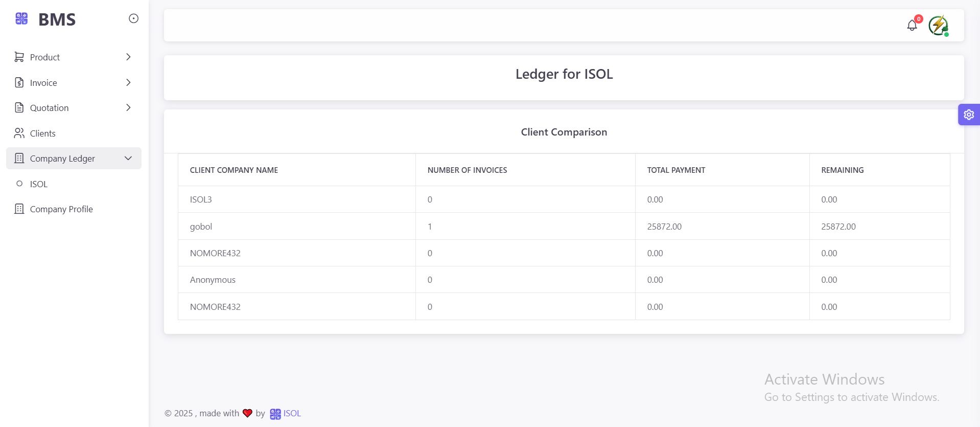Open the notifications bell icon
Screen dimensions: 980x427
point(912,25)
